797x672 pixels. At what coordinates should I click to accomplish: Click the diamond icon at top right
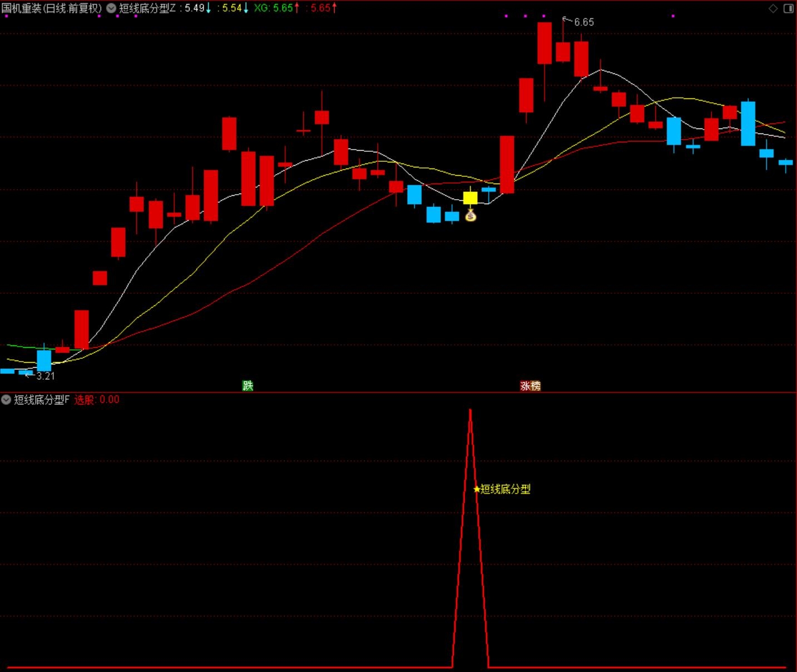pos(773,8)
